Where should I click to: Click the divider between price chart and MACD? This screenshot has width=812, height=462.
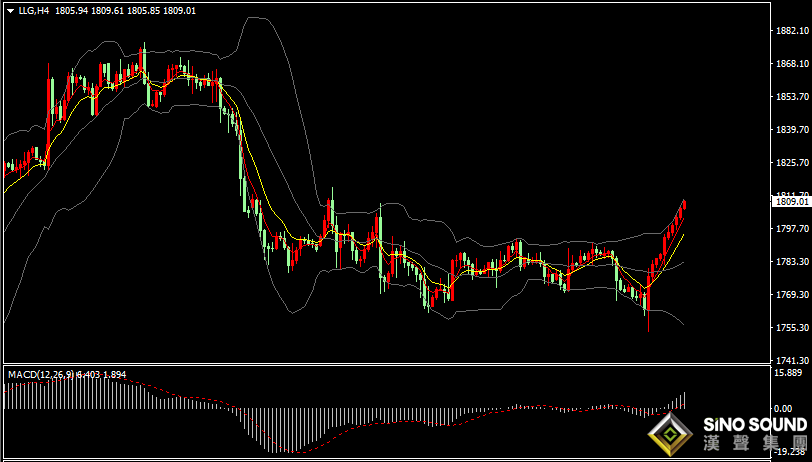[x=388, y=365]
